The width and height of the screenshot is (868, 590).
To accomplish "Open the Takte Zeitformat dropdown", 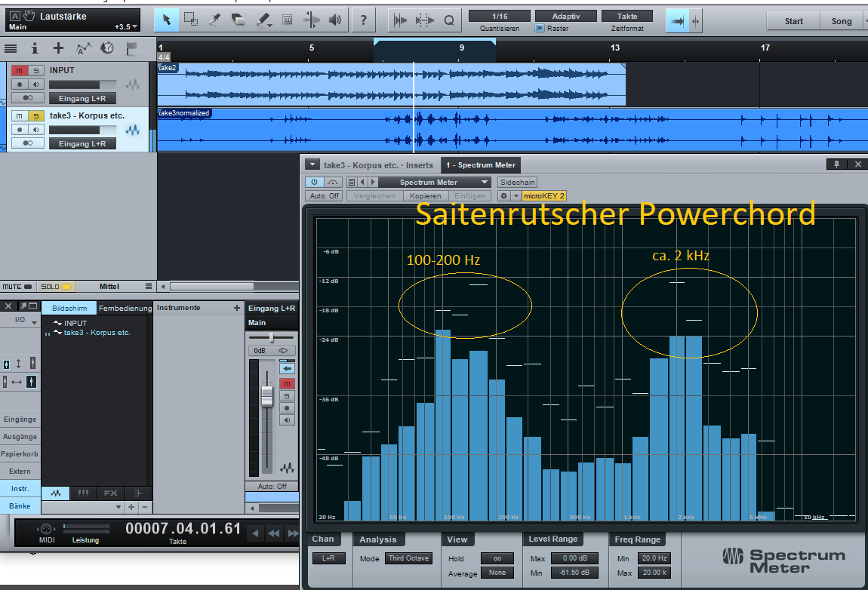I will [627, 16].
